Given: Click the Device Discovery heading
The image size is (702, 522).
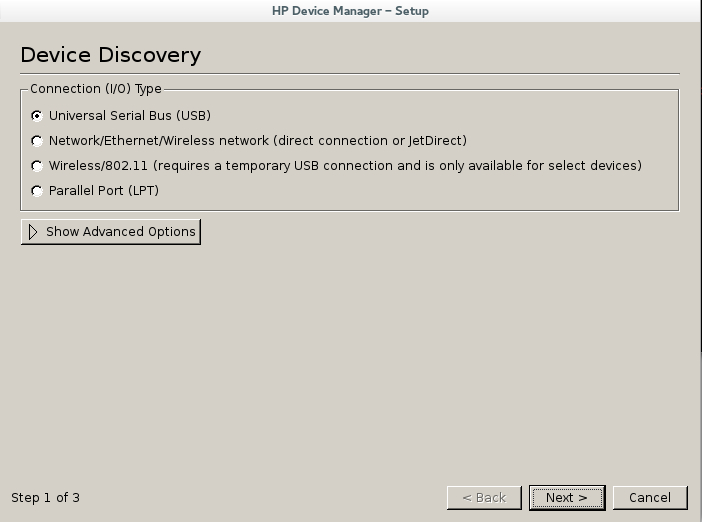Looking at the screenshot, I should (111, 55).
